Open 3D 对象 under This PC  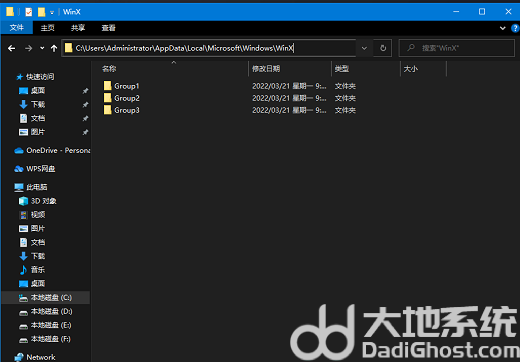(x=38, y=201)
